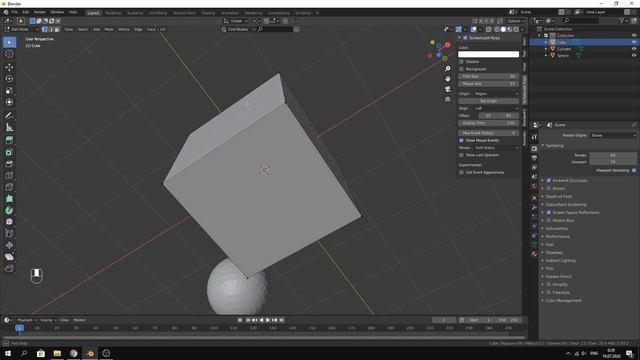Toggle the Screencast Keys checkbox
The image size is (640, 360).
point(465,38)
